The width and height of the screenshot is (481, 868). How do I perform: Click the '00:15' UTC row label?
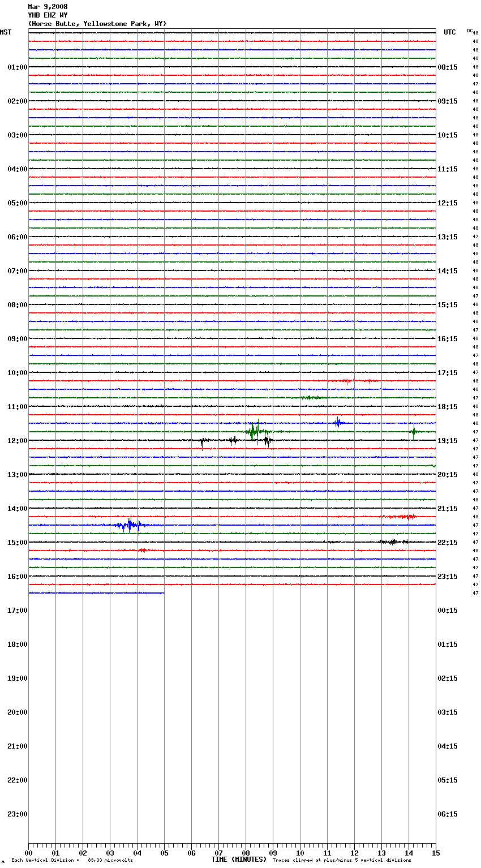[x=448, y=611]
